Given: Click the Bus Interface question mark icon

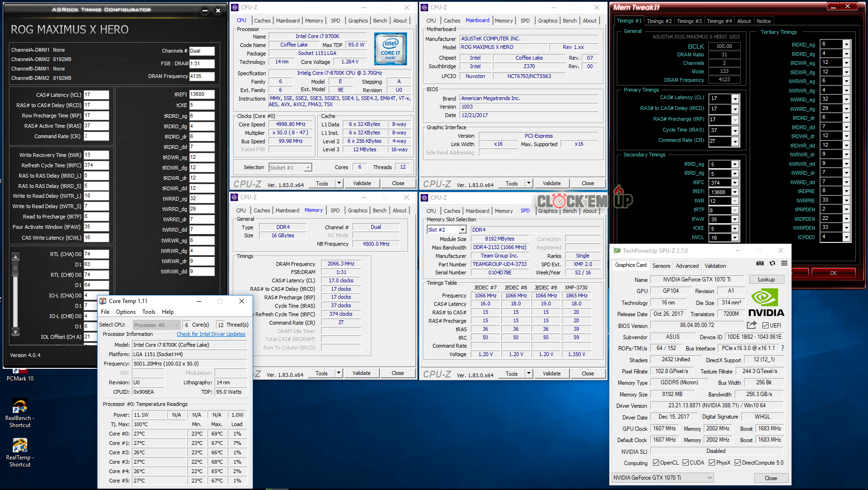Looking at the screenshot, I should (783, 348).
